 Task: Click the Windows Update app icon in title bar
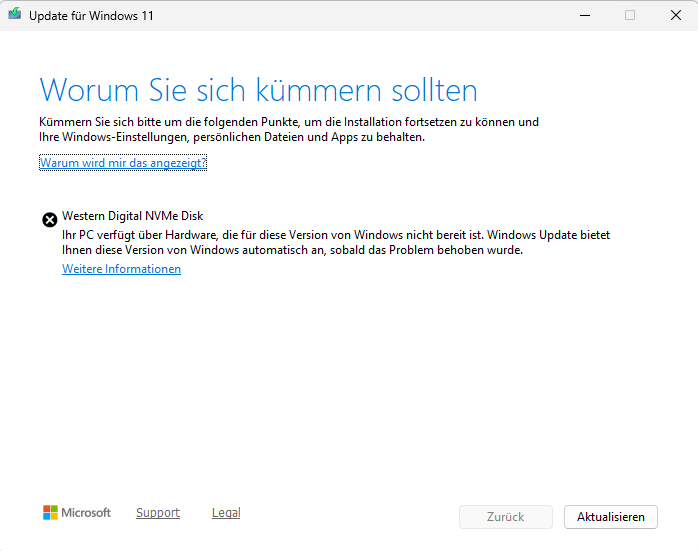[x=14, y=15]
